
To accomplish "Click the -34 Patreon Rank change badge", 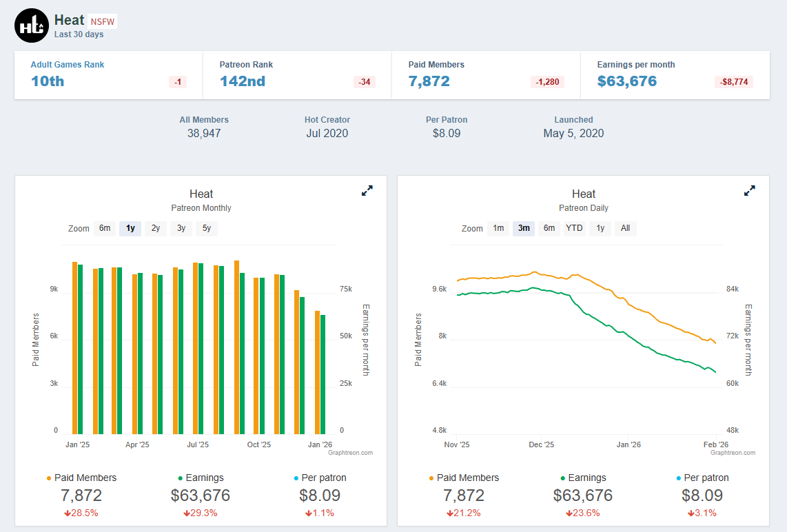I will pyautogui.click(x=365, y=82).
